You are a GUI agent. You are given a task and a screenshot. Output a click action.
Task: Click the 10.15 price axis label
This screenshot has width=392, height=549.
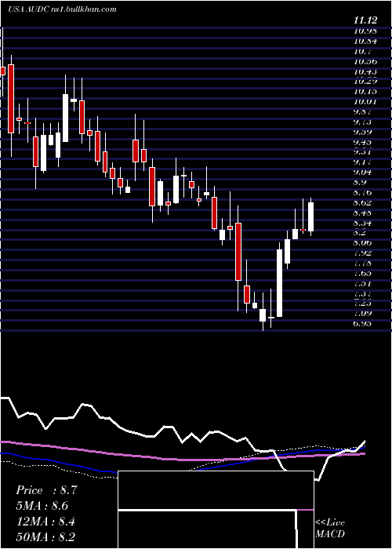pos(365,92)
